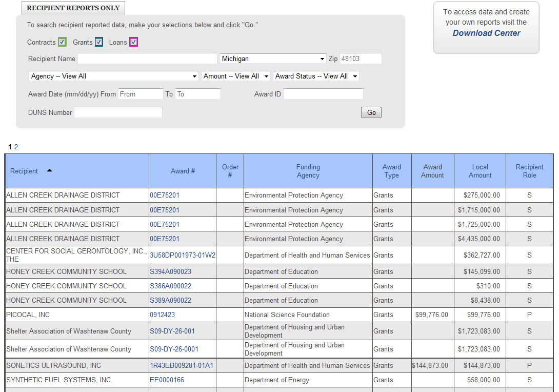Select the Recipient Reports Only tab
559x392 pixels.
tap(73, 8)
